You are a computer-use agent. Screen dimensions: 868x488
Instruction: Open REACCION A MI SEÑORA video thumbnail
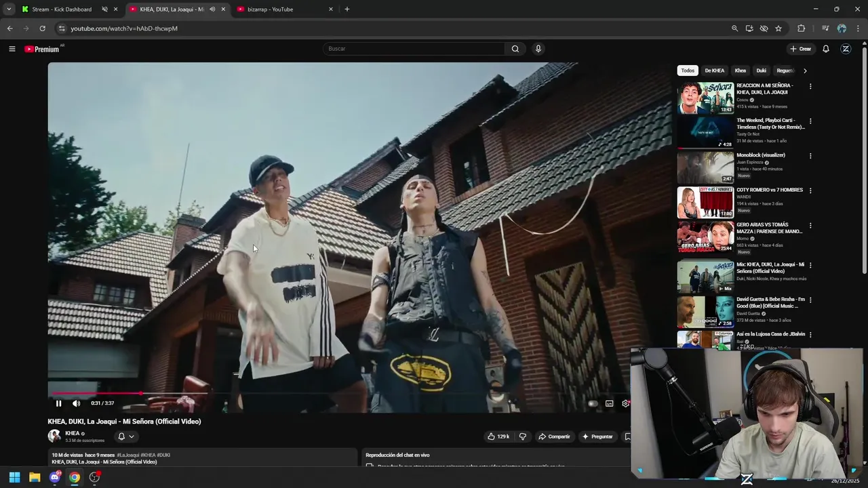[x=705, y=98]
